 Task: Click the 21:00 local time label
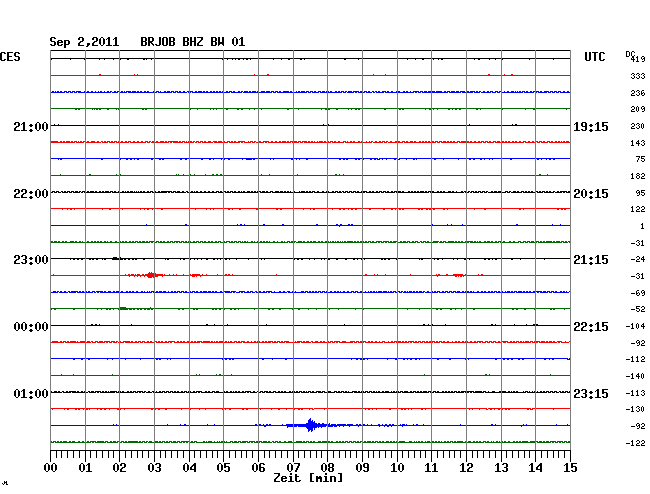click(x=31, y=126)
